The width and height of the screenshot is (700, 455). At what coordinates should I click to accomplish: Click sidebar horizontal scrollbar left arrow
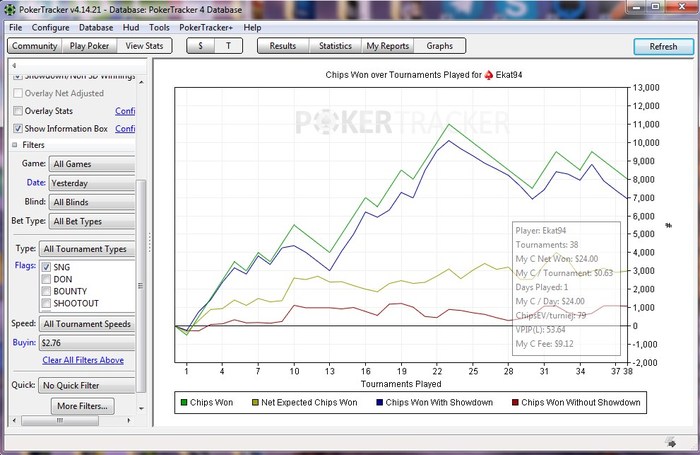tap(14, 421)
